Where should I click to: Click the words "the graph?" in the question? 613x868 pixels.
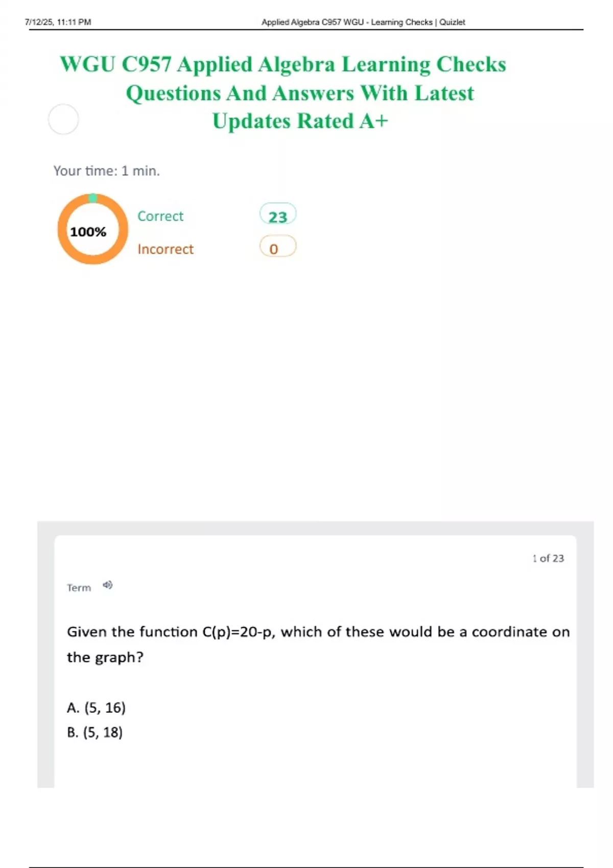[x=105, y=657]
